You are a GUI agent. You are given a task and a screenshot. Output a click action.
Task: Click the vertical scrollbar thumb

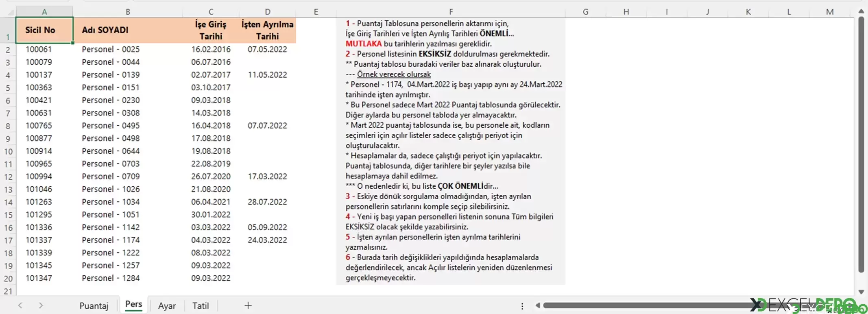click(x=861, y=144)
